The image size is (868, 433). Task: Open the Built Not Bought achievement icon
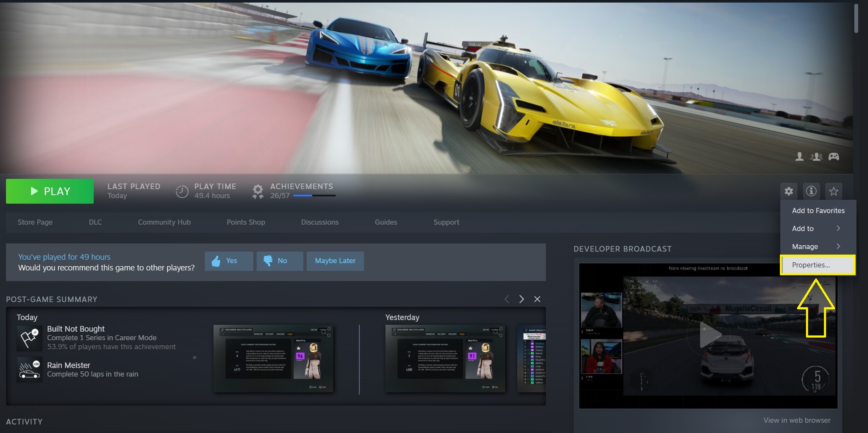(29, 338)
